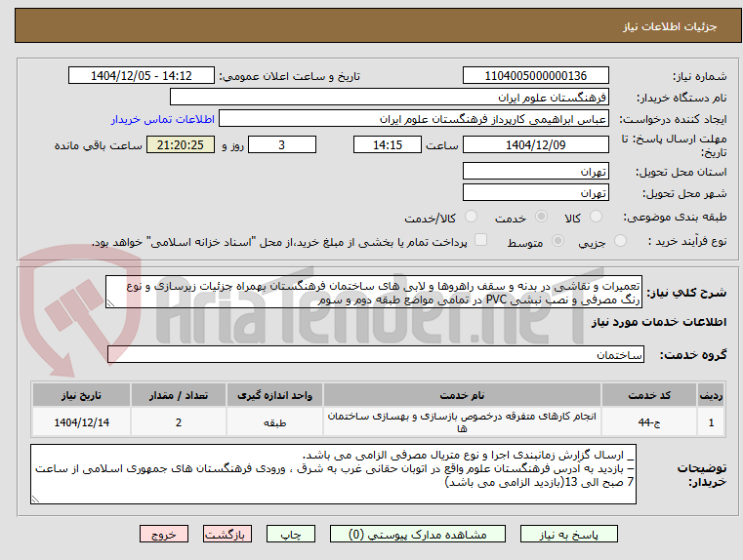Screen dimensions: 743x560
Task: Click the service name cell in row 1
Action: pos(462,421)
